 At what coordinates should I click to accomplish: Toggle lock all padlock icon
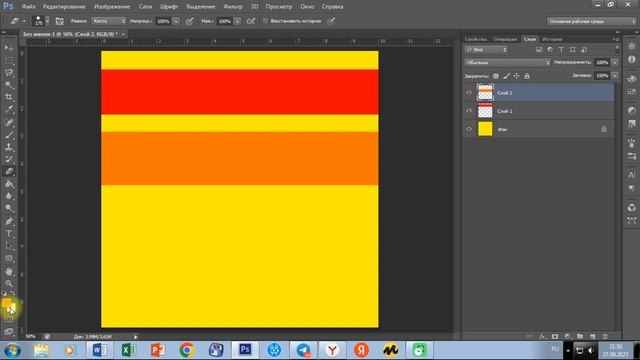527,76
